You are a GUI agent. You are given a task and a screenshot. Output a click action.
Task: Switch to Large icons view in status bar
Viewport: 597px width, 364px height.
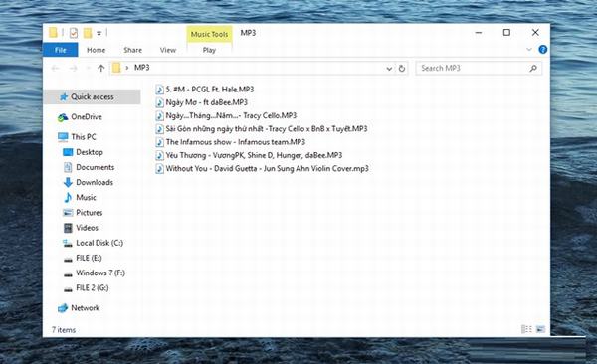[540, 329]
